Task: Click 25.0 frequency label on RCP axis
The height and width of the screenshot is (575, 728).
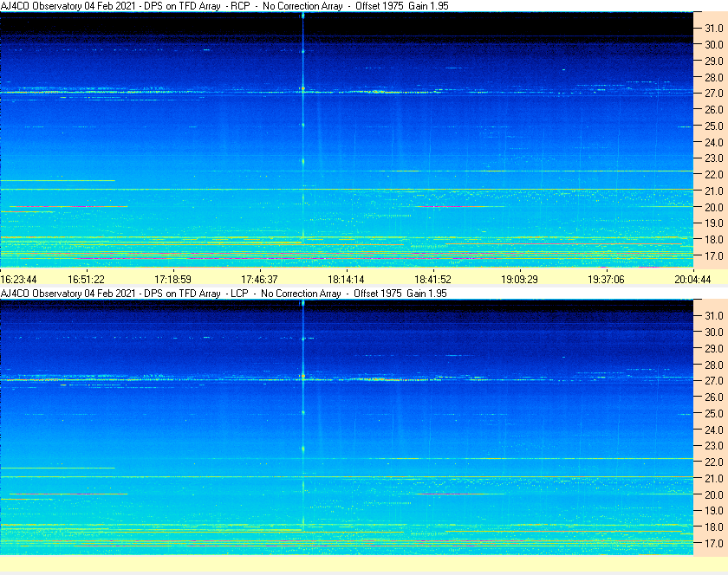Action: (714, 126)
